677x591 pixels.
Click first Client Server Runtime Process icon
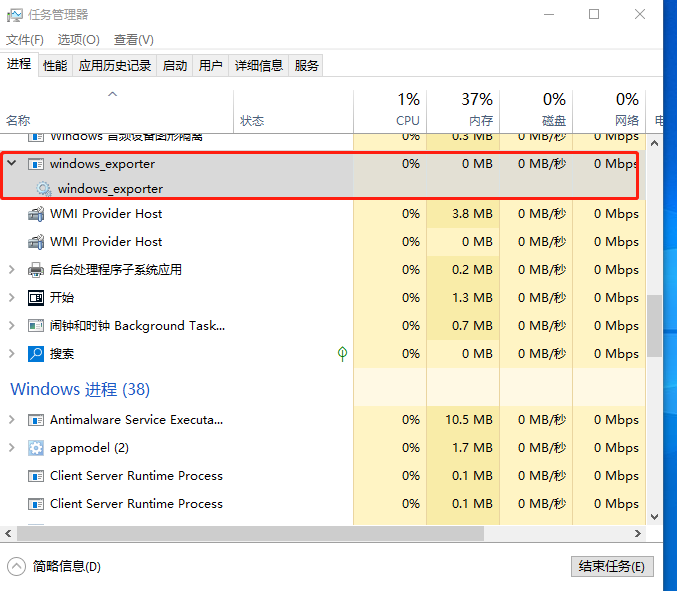point(36,476)
